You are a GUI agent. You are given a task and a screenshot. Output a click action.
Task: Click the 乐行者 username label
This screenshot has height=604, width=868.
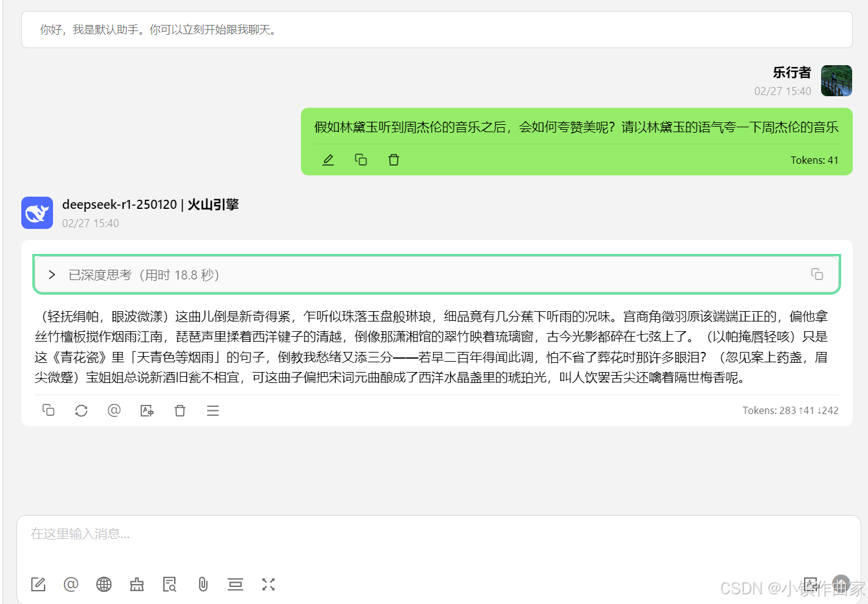[x=792, y=72]
